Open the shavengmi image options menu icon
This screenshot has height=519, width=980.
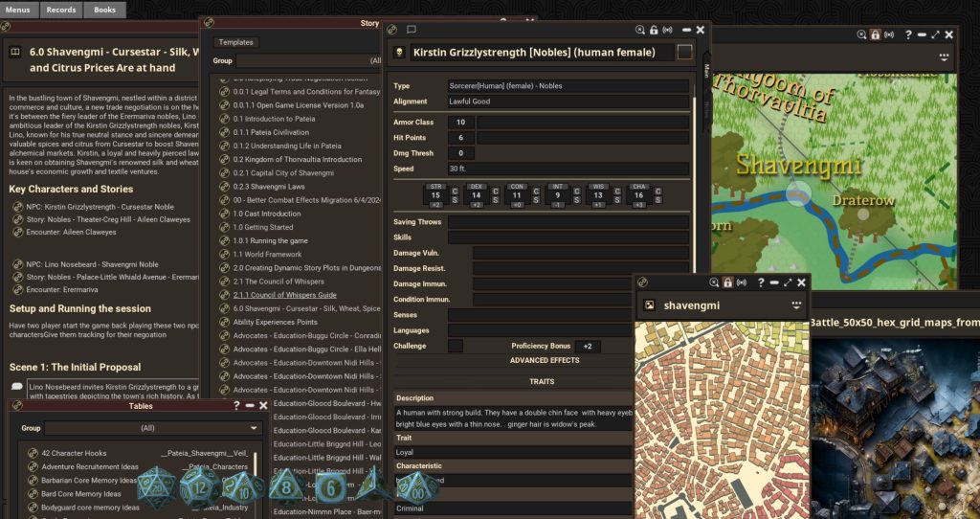tap(796, 305)
